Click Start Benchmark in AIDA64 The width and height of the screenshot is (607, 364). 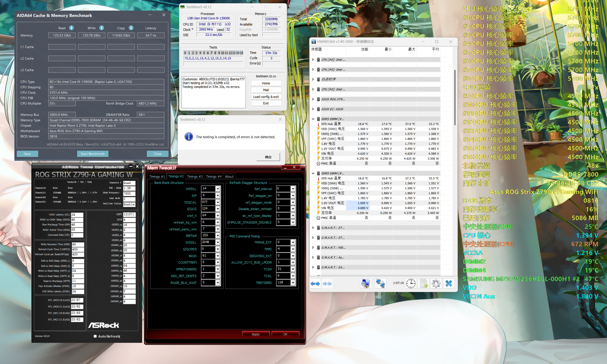tap(93, 154)
